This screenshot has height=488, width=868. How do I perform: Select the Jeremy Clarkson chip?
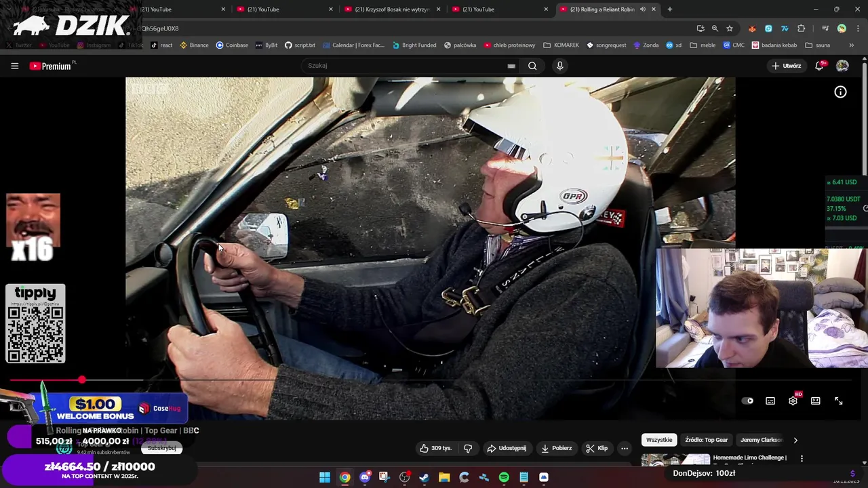point(761,440)
